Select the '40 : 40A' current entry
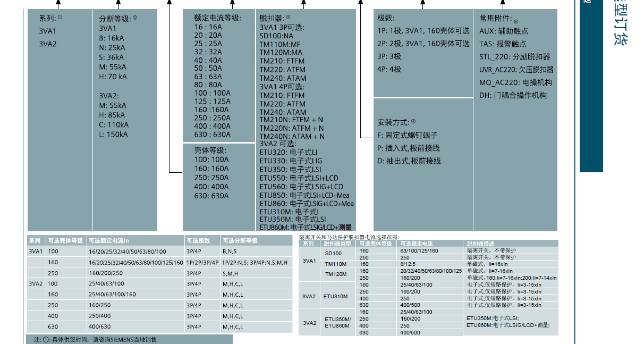644x344 pixels. (208, 60)
